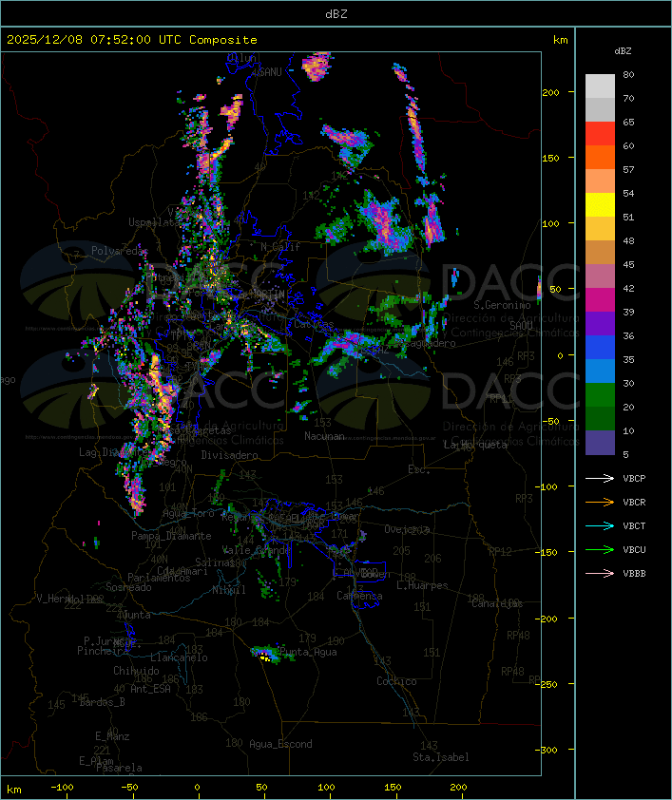672x800 pixels.
Task: Click the S.Geronimo map label
Action: (x=502, y=305)
